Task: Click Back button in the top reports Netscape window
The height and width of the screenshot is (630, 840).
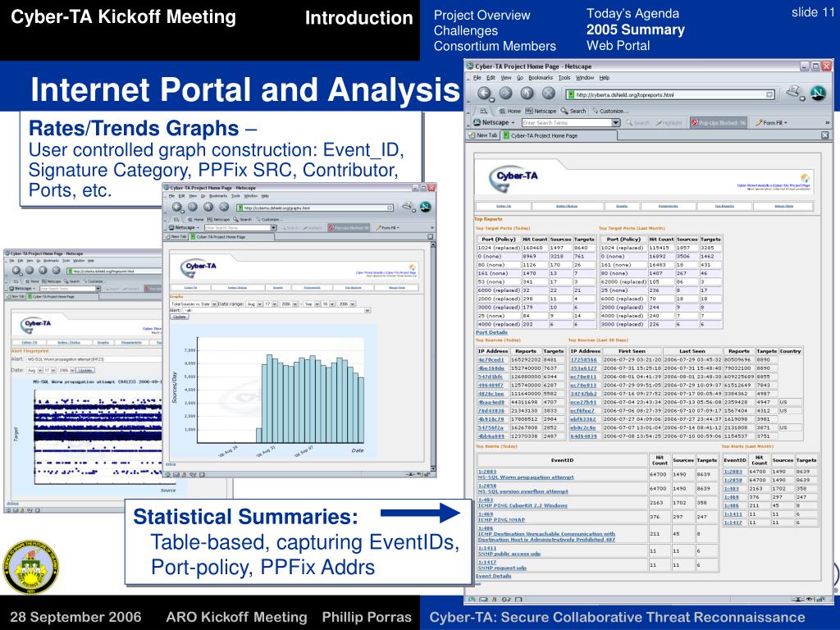Action: click(x=484, y=94)
